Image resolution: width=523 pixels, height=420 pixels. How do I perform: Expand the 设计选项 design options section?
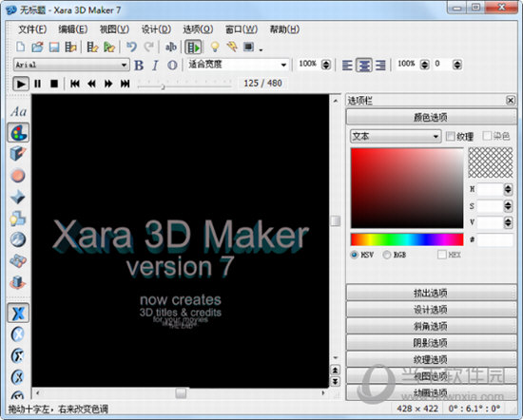[431, 310]
